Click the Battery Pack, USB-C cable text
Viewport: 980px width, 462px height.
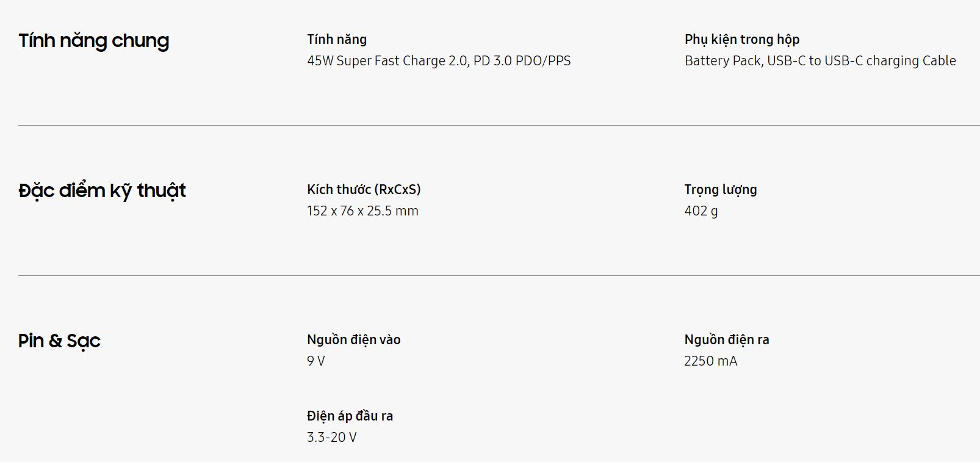(x=820, y=60)
